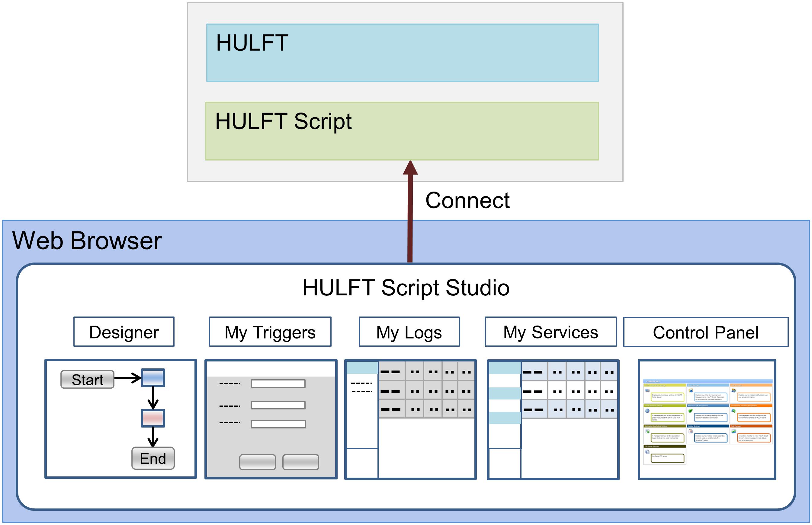Click the "Connect" label text
Image resolution: width=812 pixels, height=525 pixels.
[467, 200]
